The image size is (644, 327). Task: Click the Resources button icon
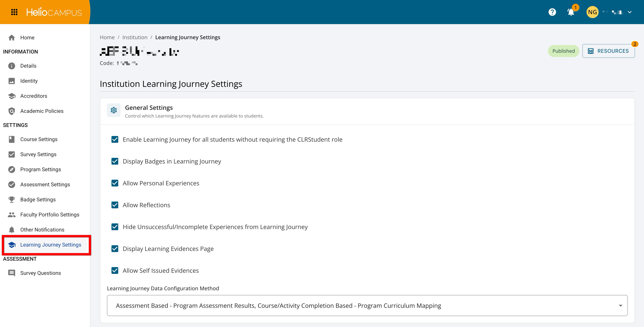[591, 51]
